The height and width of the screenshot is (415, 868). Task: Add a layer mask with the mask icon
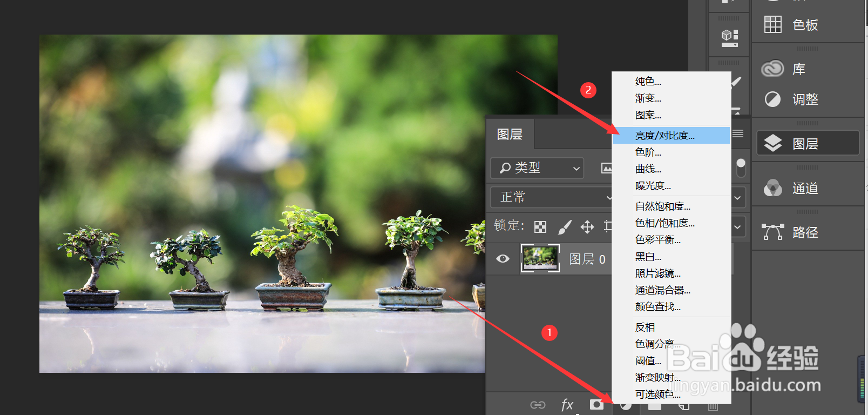coord(596,405)
